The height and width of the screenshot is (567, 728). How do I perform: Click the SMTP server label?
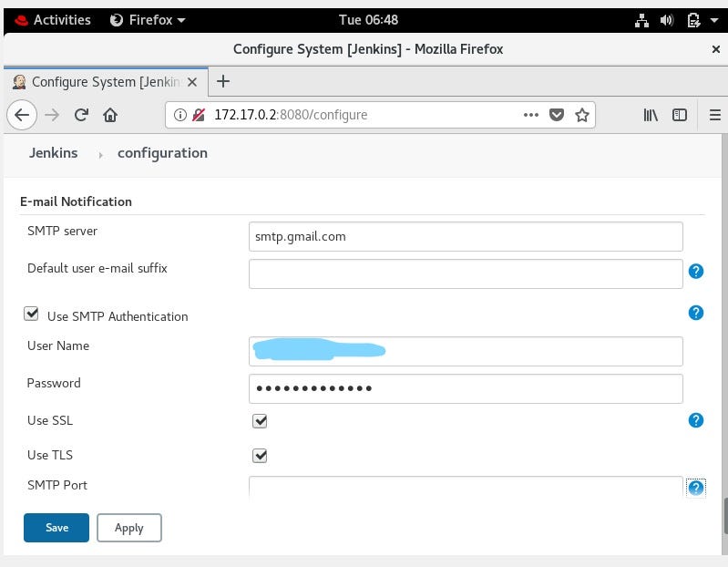point(62,231)
